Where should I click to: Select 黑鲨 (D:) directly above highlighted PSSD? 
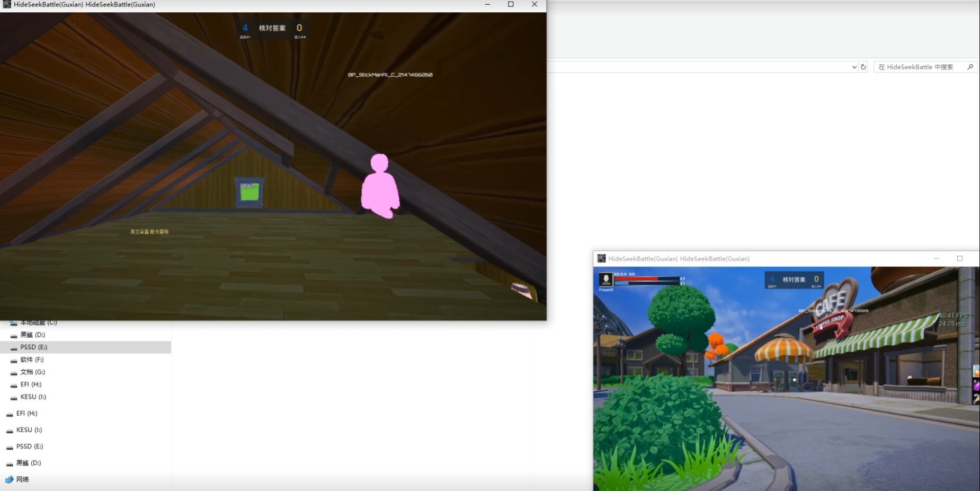[x=32, y=335]
